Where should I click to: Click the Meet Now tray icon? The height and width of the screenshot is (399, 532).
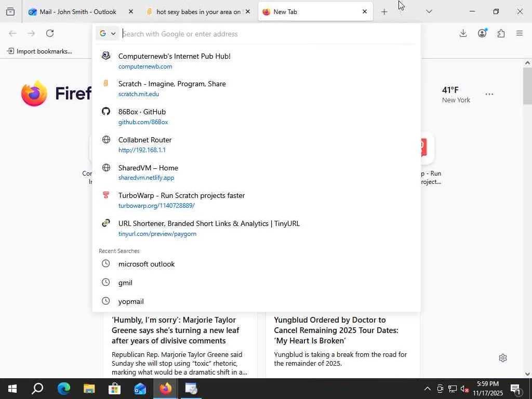point(440,389)
